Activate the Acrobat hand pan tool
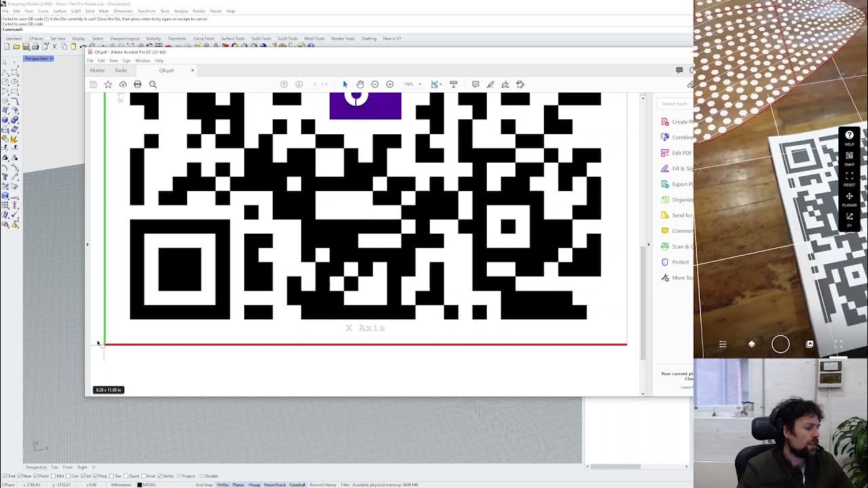The width and height of the screenshot is (868, 488). (360, 84)
